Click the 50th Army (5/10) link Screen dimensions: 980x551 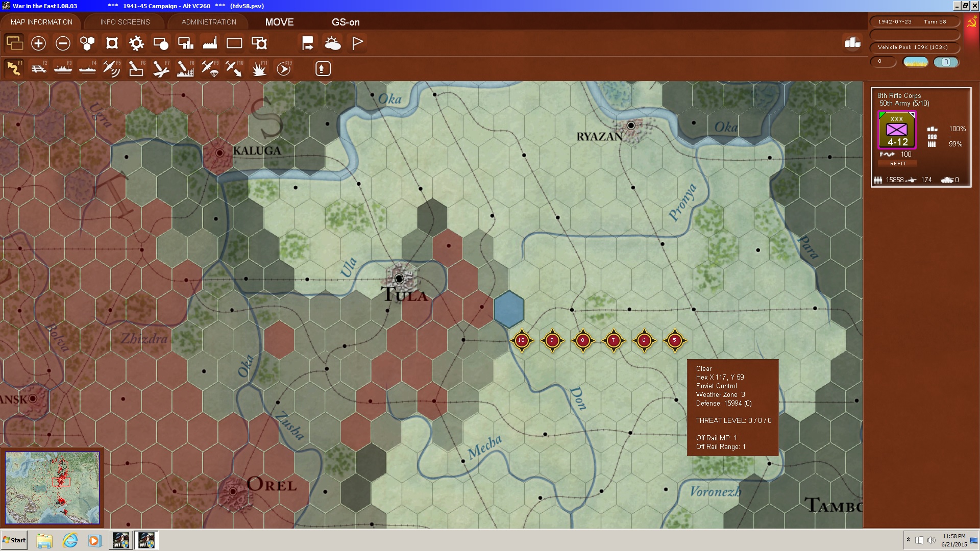pyautogui.click(x=904, y=103)
